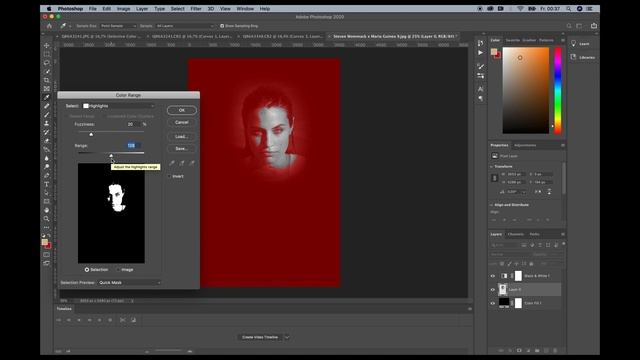The width and height of the screenshot is (640, 360).
Task: Select the Selection radio button
Action: (87, 269)
